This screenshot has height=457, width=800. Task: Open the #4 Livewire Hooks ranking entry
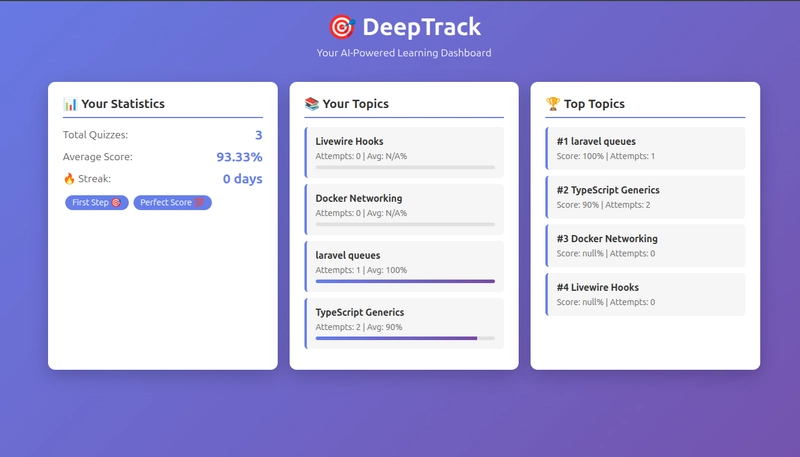pyautogui.click(x=645, y=294)
